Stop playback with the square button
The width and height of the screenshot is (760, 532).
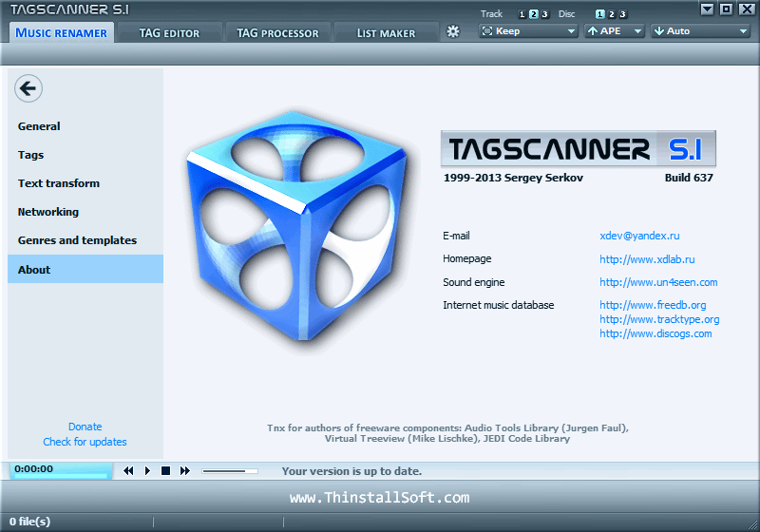coord(165,470)
